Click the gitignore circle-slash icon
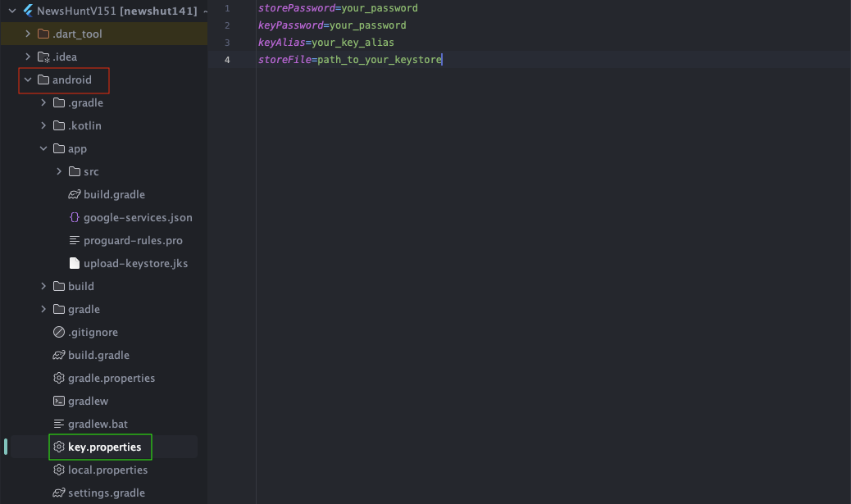Viewport: 851px width, 504px height. click(59, 333)
